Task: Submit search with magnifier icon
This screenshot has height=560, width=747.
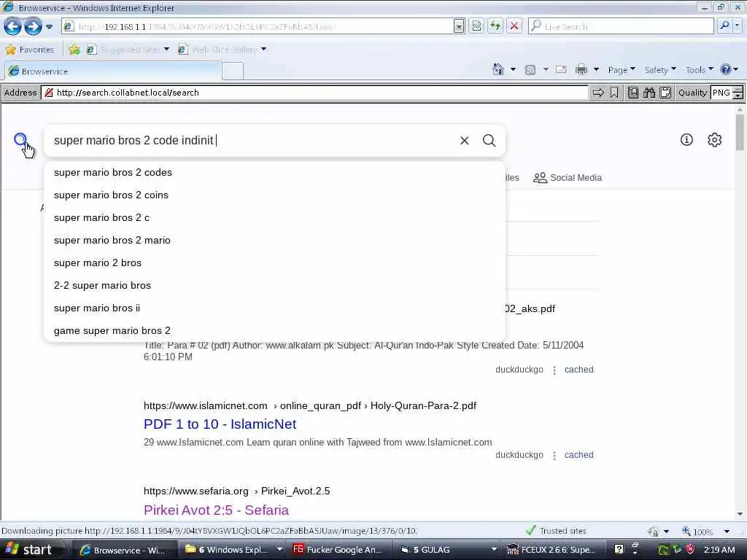Action: [489, 141]
